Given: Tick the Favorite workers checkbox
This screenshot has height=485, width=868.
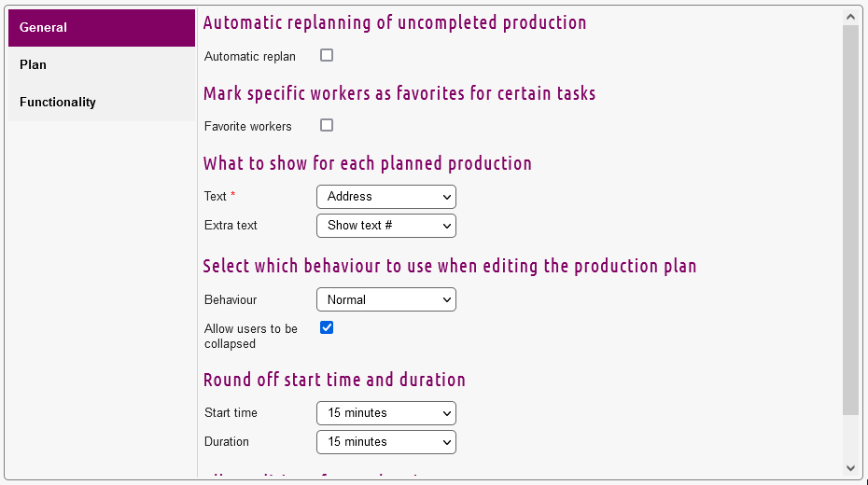Looking at the screenshot, I should click(327, 125).
